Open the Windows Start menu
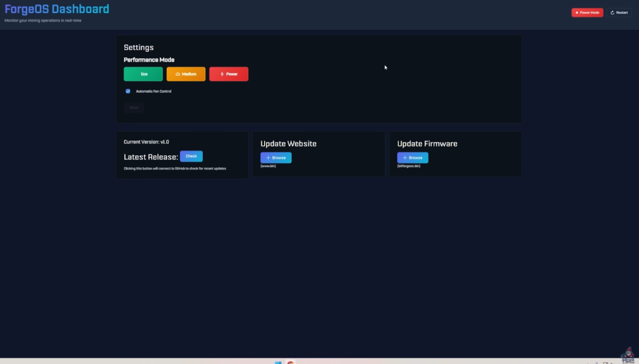The width and height of the screenshot is (639, 364). (x=278, y=362)
